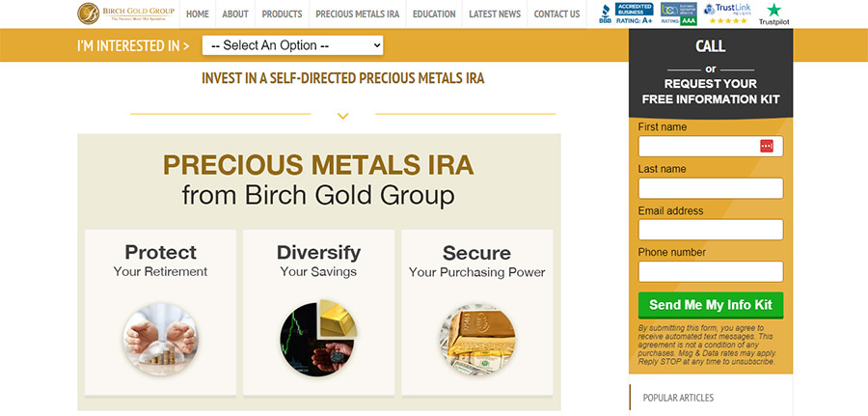Open the Education menu item
Image resolution: width=868 pixels, height=416 pixels.
(x=434, y=14)
